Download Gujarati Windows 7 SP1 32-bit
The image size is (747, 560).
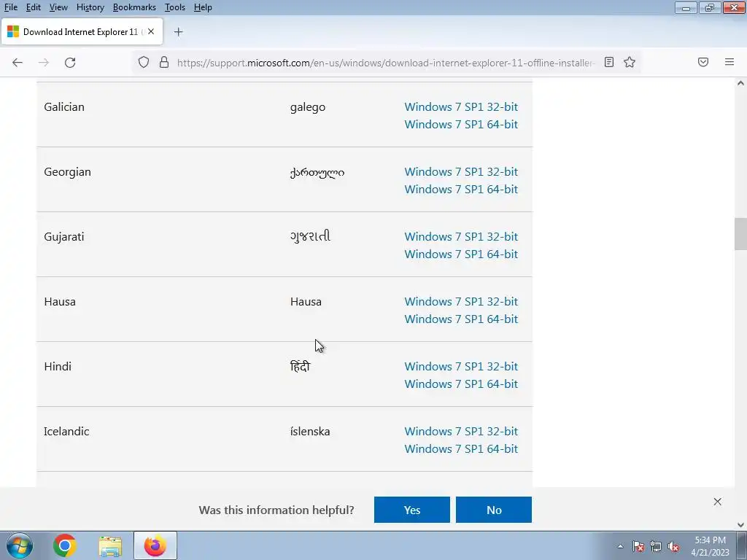pos(461,237)
